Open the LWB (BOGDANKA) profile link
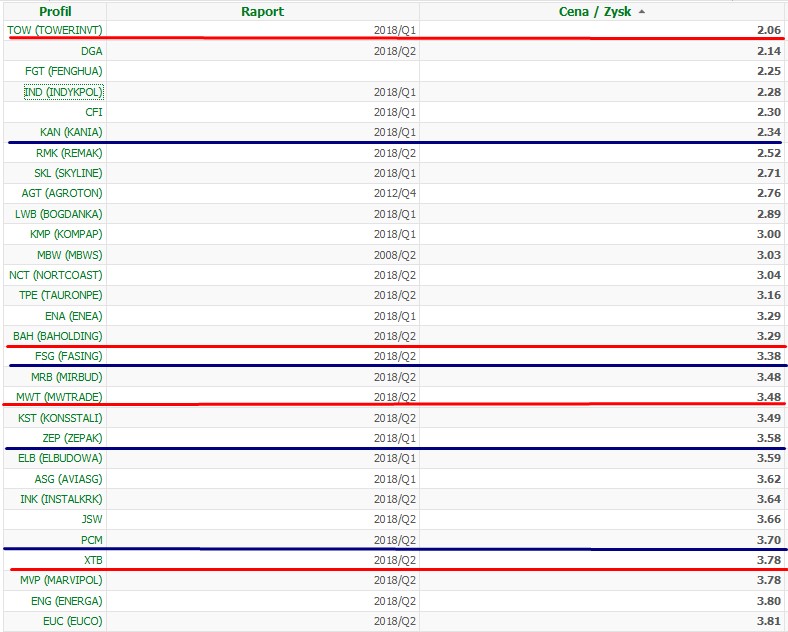Screen dimensions: 788x632 click(x=59, y=214)
